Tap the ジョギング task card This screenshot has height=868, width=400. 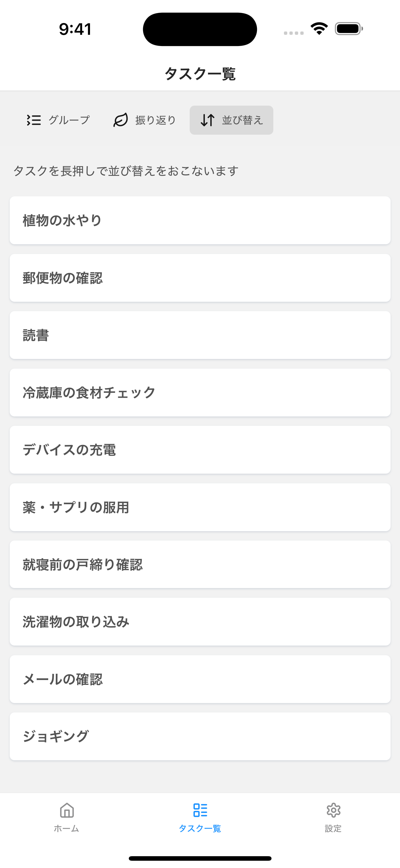pos(200,736)
